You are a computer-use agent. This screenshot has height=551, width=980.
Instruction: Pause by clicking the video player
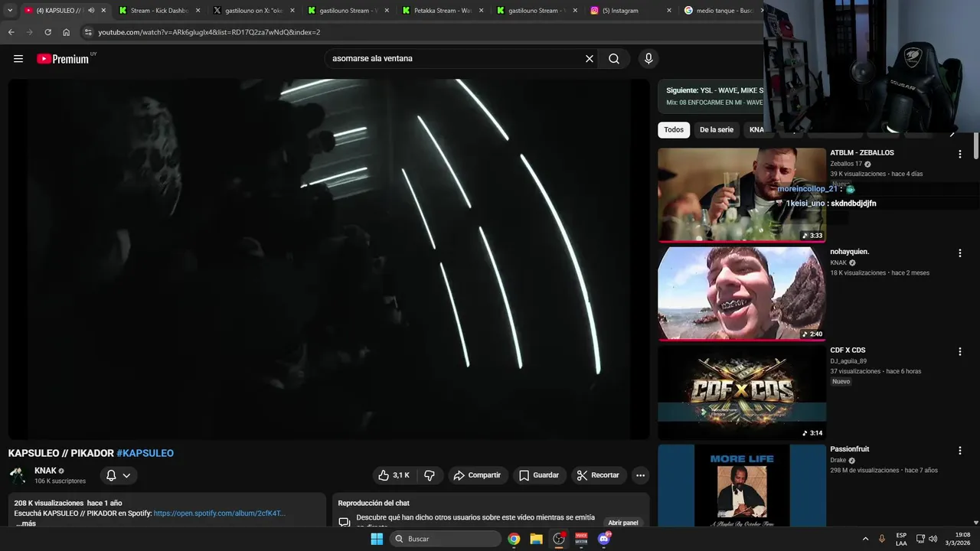[328, 259]
